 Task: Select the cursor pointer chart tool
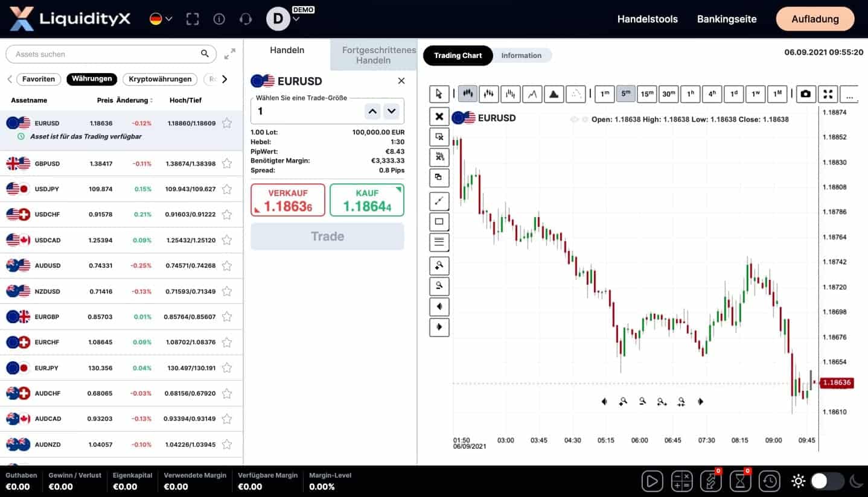point(439,93)
